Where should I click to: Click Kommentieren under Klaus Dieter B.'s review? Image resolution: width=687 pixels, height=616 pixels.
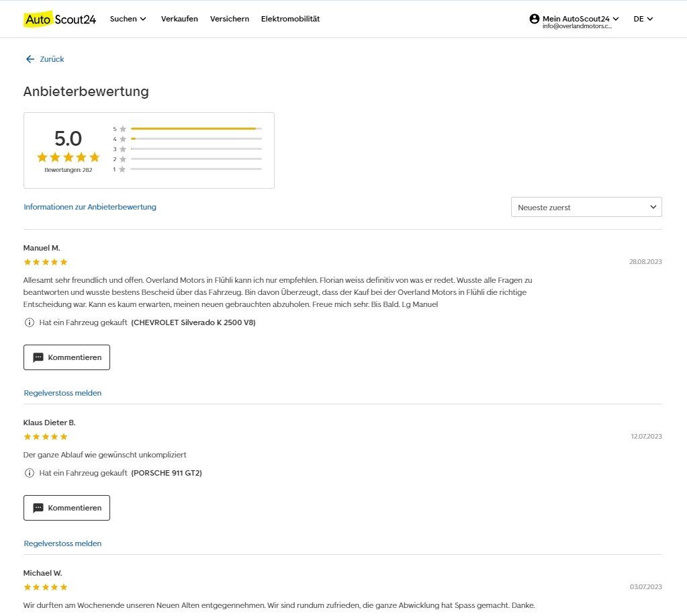point(66,508)
